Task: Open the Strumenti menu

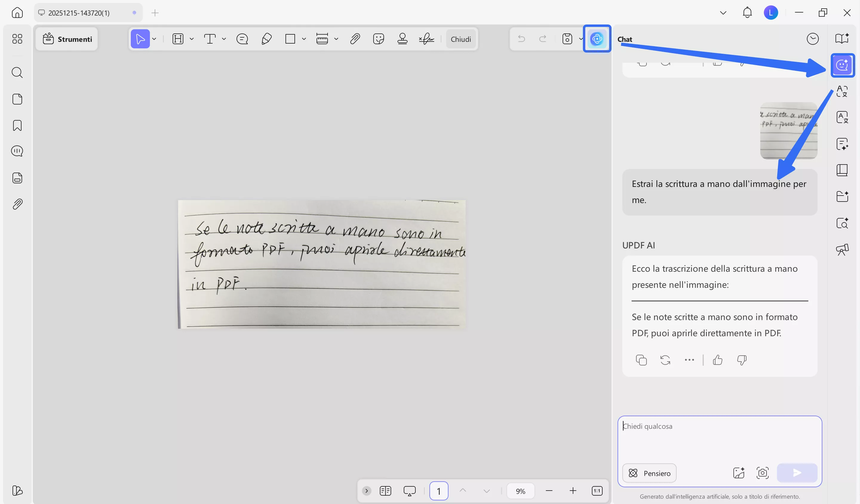Action: [67, 39]
